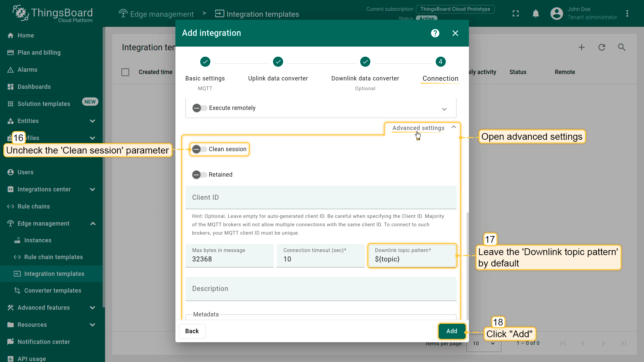644x362 pixels.
Task: Open the three-dot user menu
Action: tap(627, 13)
